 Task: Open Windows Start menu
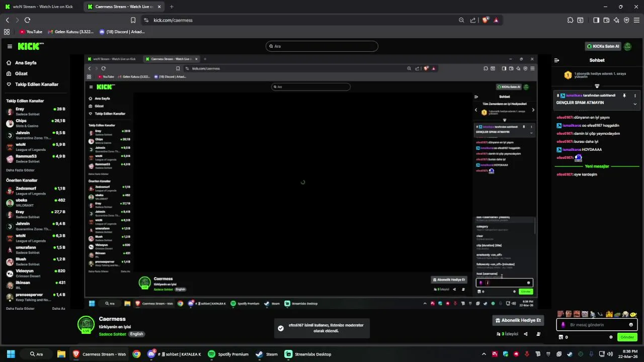pyautogui.click(x=11, y=354)
